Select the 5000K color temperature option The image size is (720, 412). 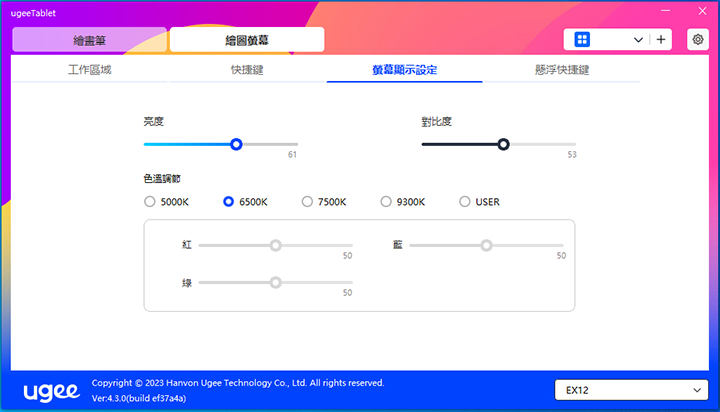150,201
